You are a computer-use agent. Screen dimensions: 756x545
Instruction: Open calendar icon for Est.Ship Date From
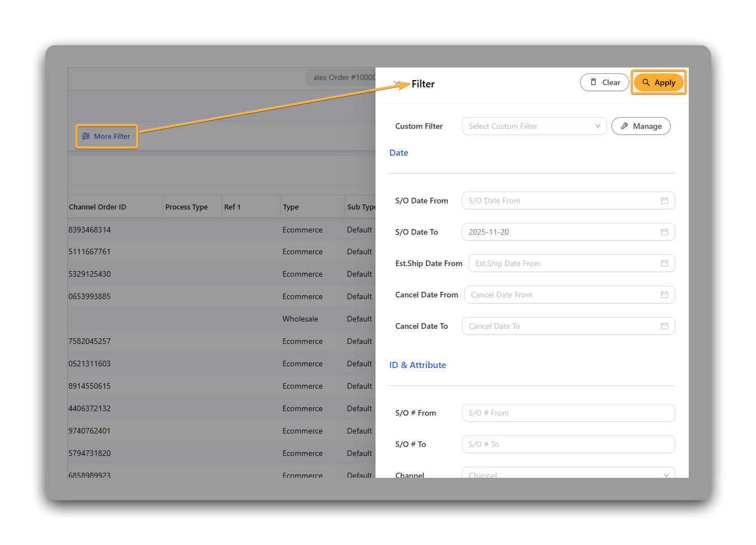pos(664,263)
